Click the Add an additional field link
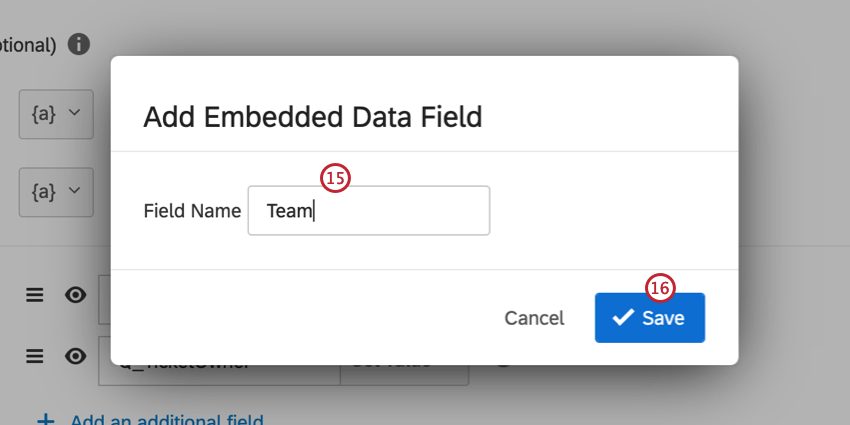The image size is (850, 425). pyautogui.click(x=166, y=419)
